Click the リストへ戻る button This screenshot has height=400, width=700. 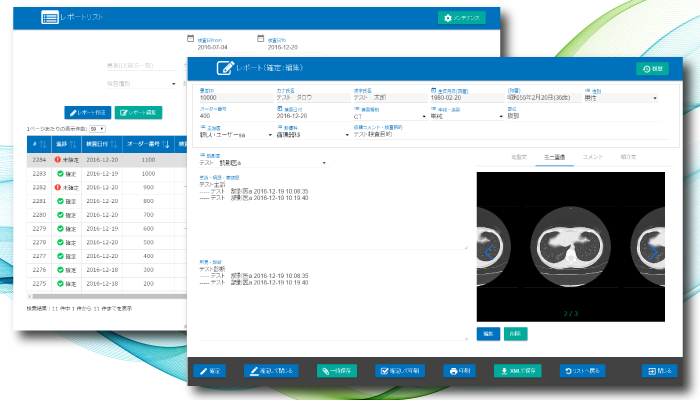coord(585,371)
